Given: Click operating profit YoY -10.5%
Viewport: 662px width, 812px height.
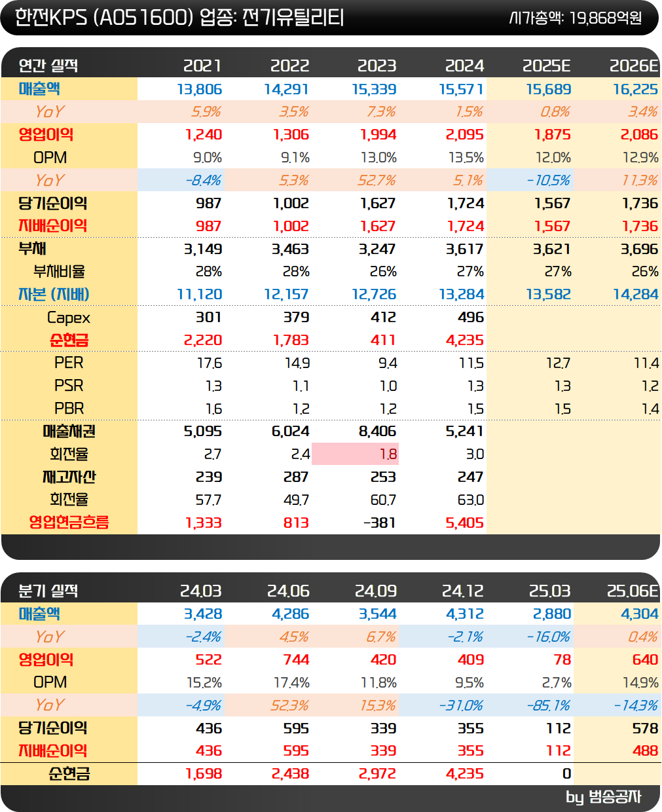Looking at the screenshot, I should pyautogui.click(x=548, y=180).
